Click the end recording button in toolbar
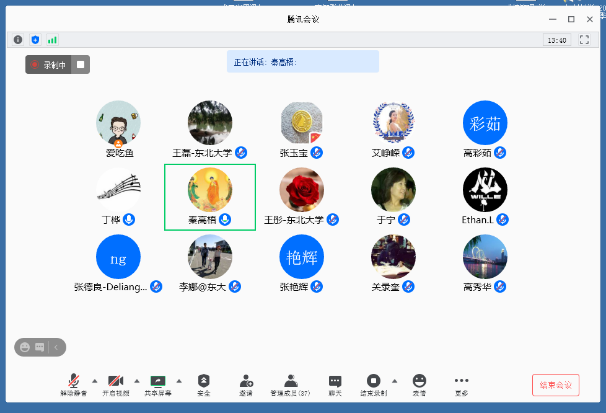606x413 pixels. (x=373, y=383)
